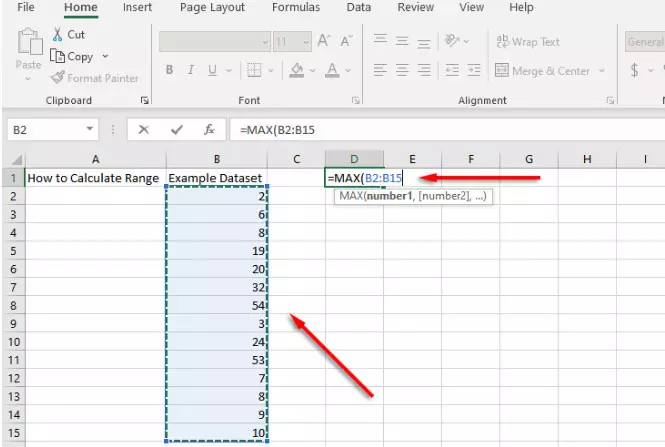Viewport: 665px width, 447px height.
Task: Expand fill color dropdown arrow
Action: [x=313, y=70]
